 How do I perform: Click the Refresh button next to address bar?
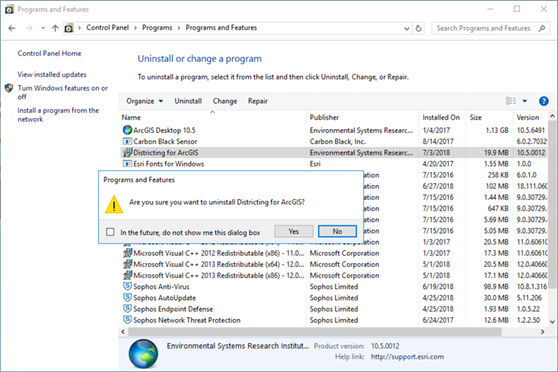(x=418, y=28)
